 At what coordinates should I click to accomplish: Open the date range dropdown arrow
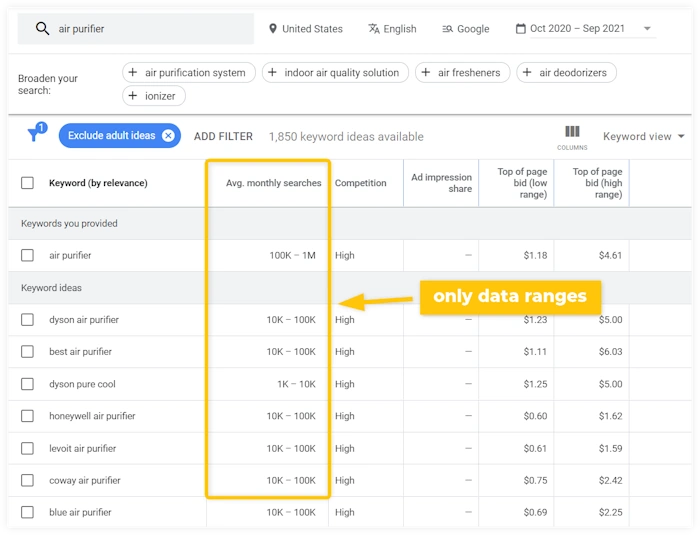[647, 29]
